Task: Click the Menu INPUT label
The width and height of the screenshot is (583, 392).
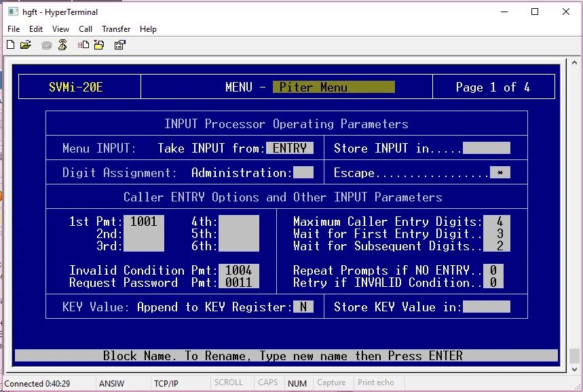Action: (99, 148)
